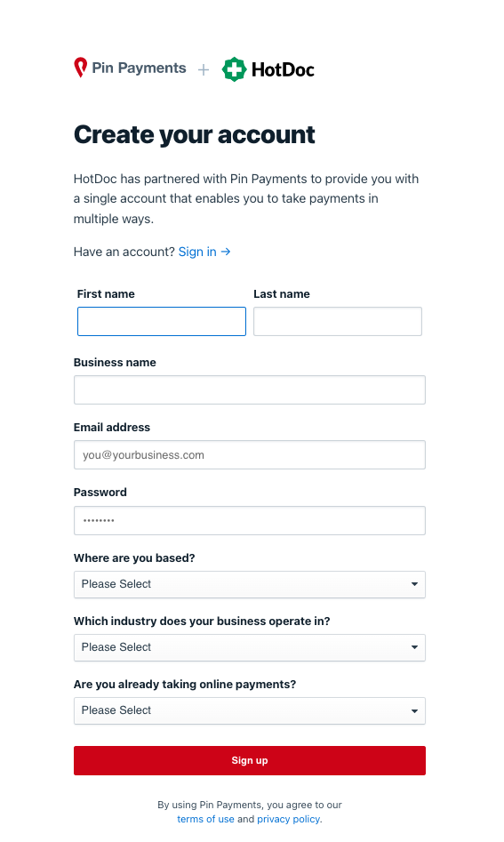Click the HotDoc wordmark text

tap(283, 70)
